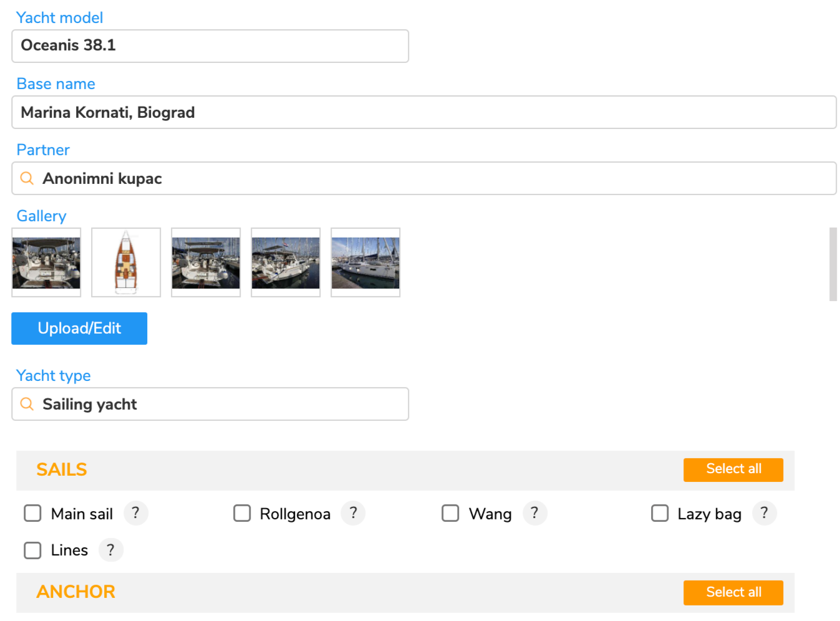Click the help icon next to Rollgenoa
Screen dimensions: 840x621
pos(353,513)
